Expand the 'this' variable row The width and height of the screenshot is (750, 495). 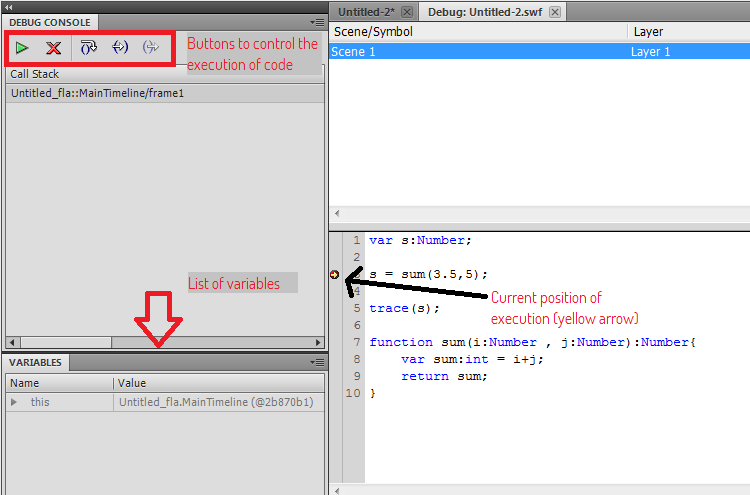click(14, 402)
